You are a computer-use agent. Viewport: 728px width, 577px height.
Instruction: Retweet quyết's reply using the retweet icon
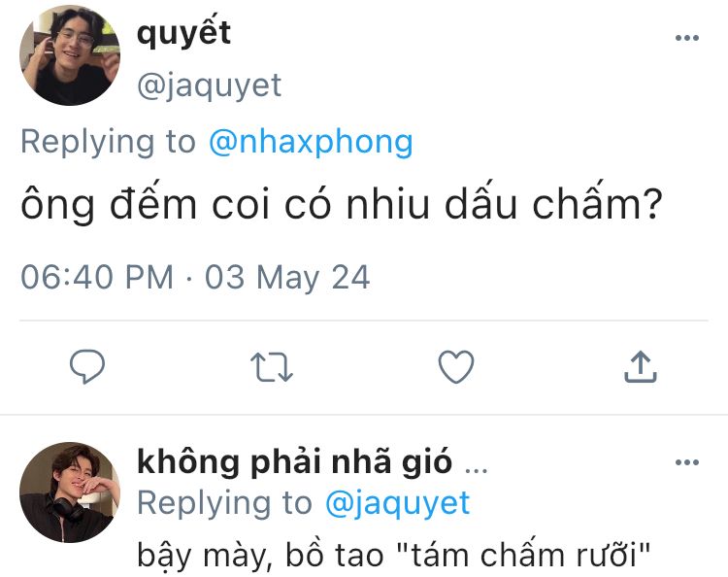272,367
